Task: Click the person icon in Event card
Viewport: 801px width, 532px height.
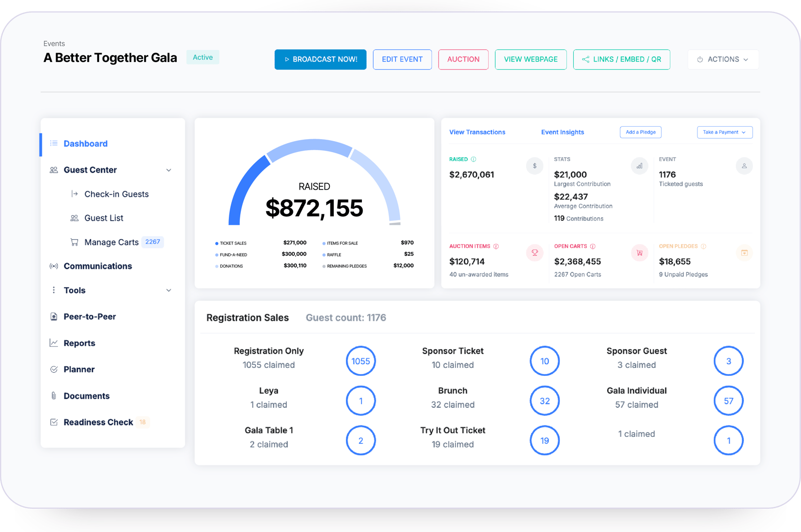Action: 744,166
